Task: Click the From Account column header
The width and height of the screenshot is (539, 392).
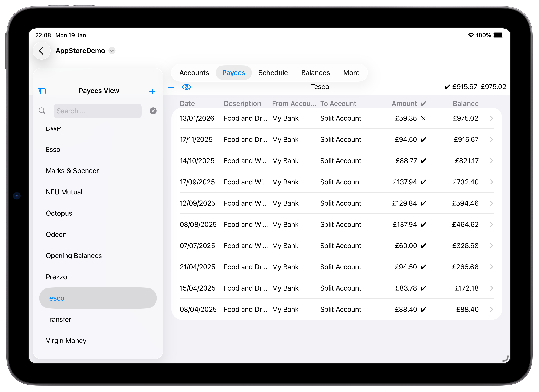Action: pyautogui.click(x=294, y=104)
